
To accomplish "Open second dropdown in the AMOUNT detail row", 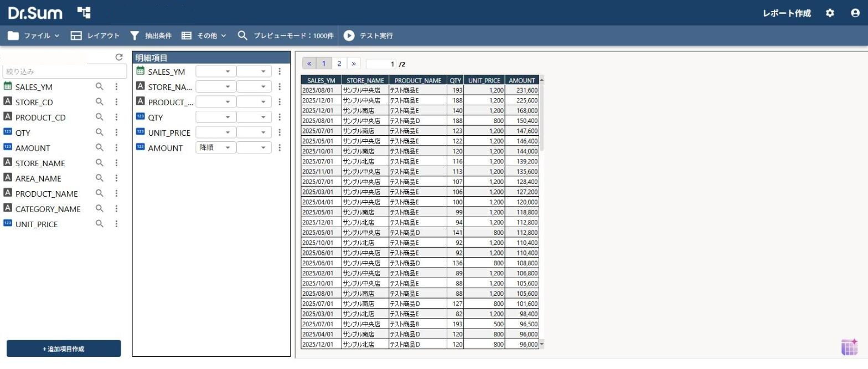I will pos(254,147).
